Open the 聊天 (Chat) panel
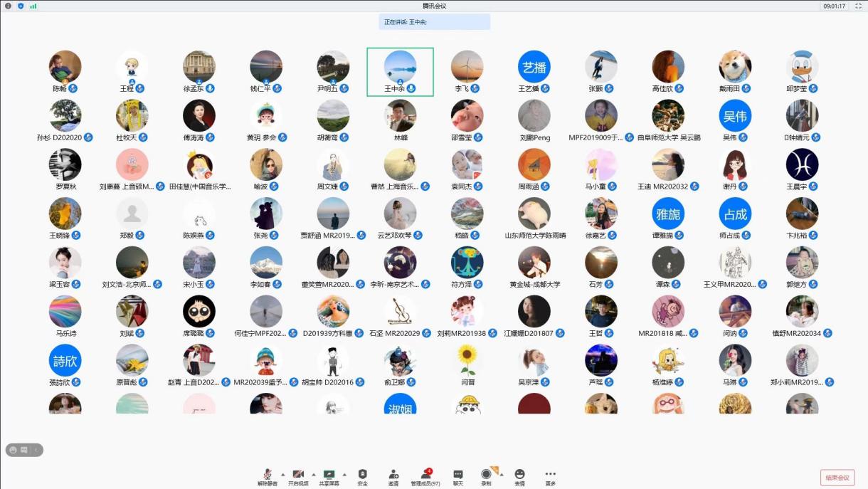This screenshot has height=489, width=868. pos(457,475)
